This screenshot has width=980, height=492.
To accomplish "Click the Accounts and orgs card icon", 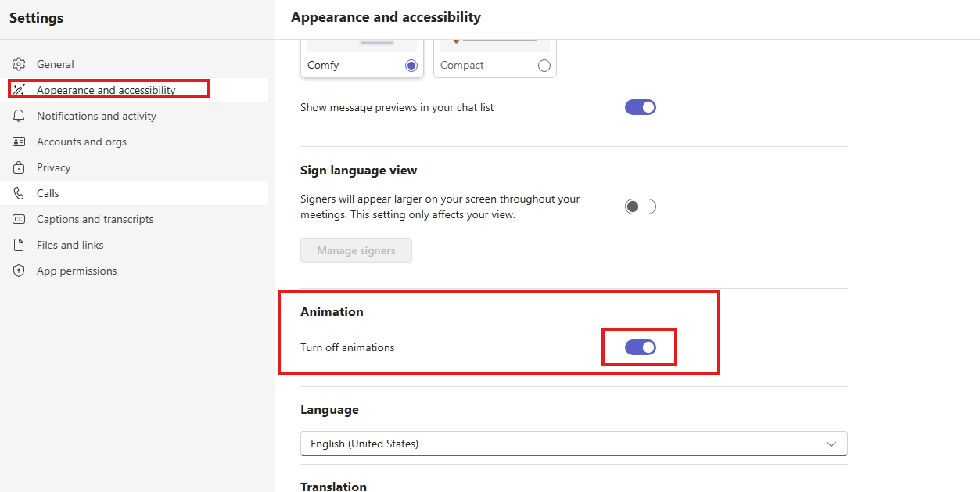I will click(19, 142).
